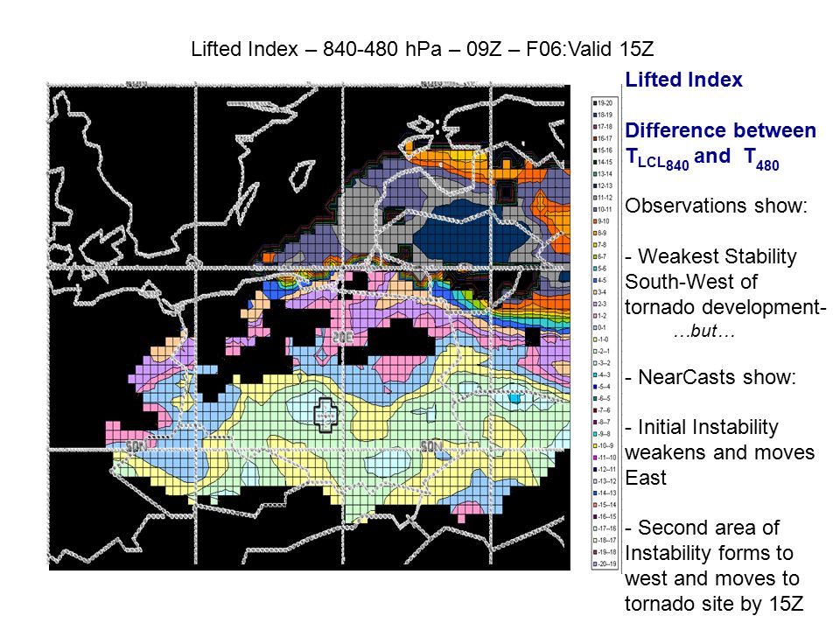Click the "Second area of" bullet text
The image size is (840, 630).
(x=708, y=528)
